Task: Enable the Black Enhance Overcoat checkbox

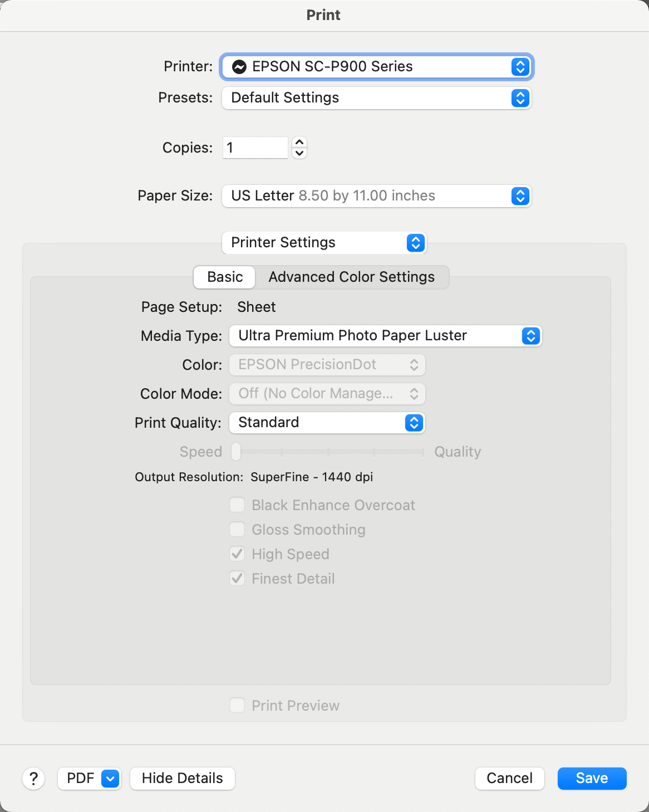Action: click(x=237, y=505)
